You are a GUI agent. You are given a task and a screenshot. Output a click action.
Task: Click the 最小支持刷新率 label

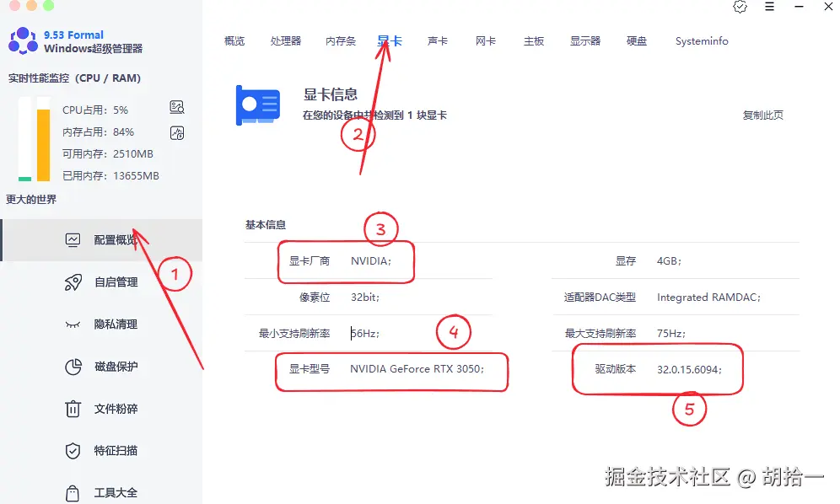(x=294, y=333)
